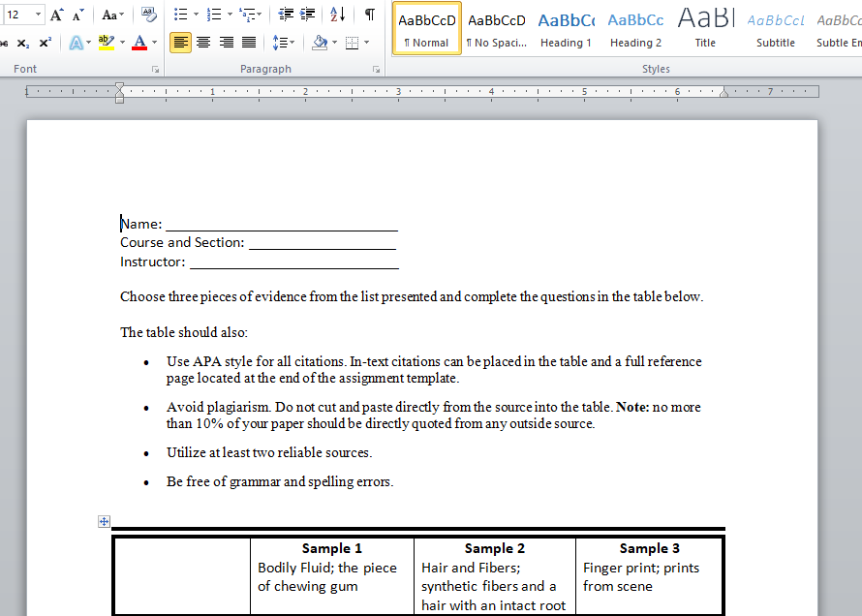Viewport: 862px width, 616px height.
Task: Apply the Heading 1 style
Action: 566,28
